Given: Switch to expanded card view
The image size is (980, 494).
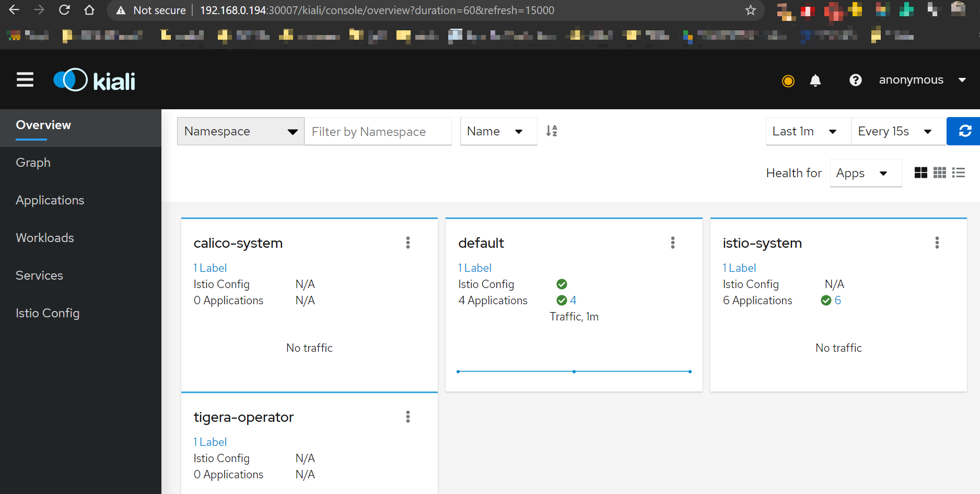Looking at the screenshot, I should pos(921,173).
